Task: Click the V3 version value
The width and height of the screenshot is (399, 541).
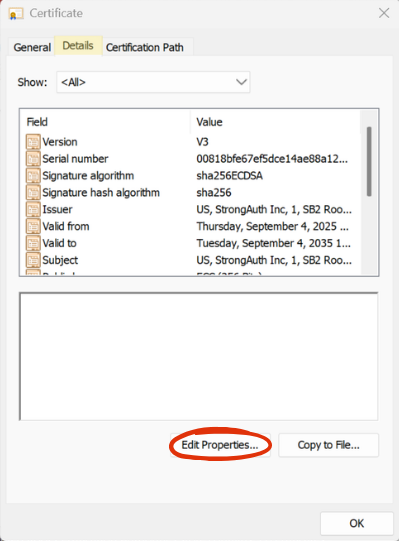Action: pyautogui.click(x=202, y=142)
